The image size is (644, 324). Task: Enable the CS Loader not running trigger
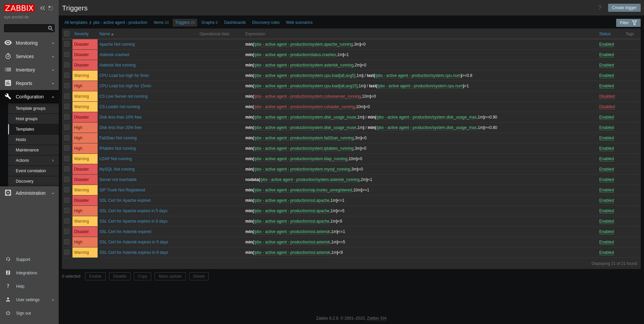tap(606, 106)
